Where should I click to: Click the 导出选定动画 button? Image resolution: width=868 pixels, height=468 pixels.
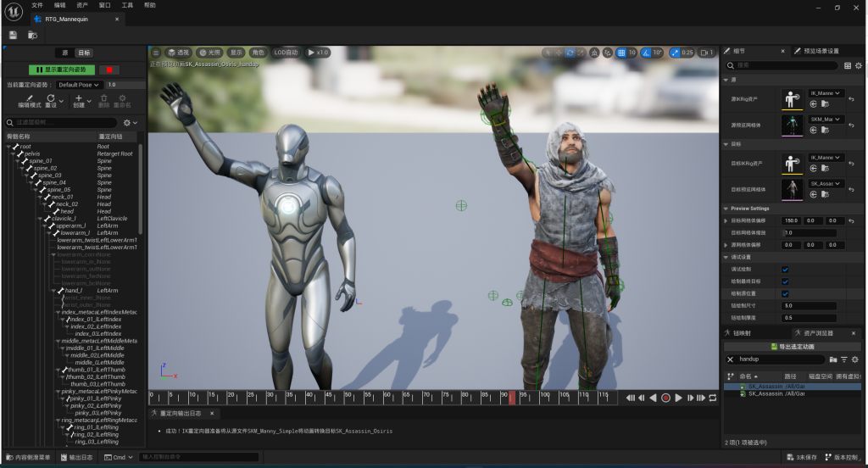[x=793, y=347]
